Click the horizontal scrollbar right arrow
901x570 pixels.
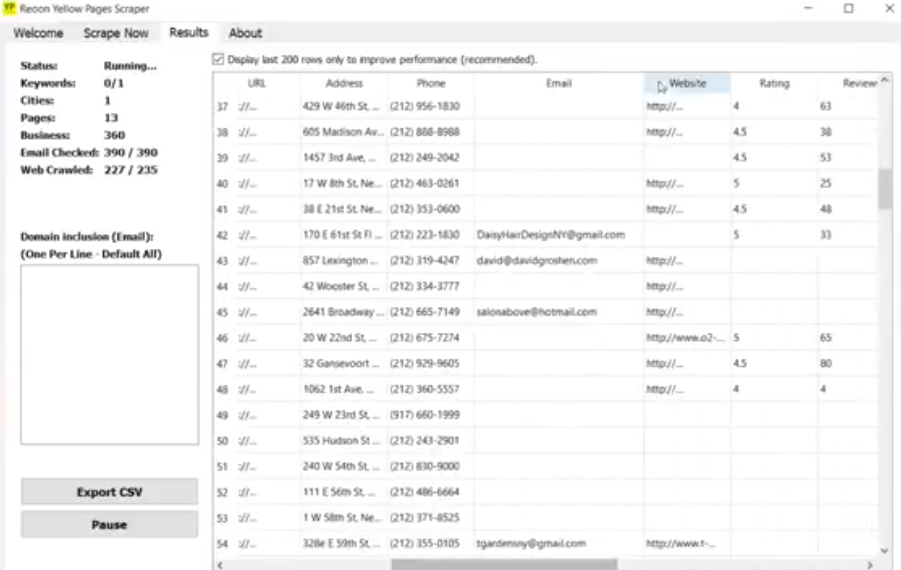pos(869,564)
